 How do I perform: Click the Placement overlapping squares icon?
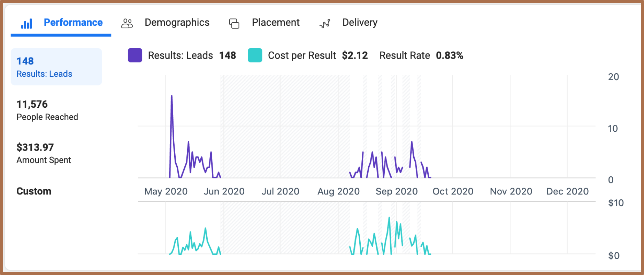234,23
